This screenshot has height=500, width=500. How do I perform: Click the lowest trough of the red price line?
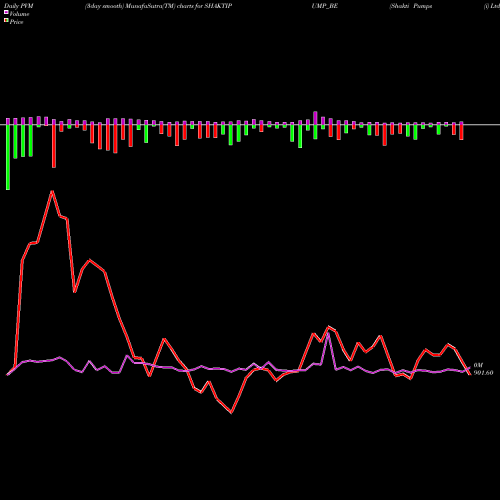(231, 413)
